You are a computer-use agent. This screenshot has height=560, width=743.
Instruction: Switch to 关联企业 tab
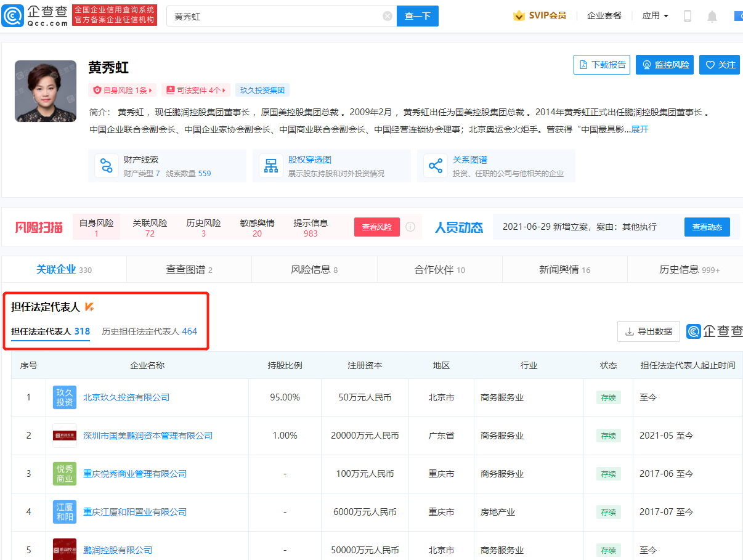pyautogui.click(x=64, y=270)
